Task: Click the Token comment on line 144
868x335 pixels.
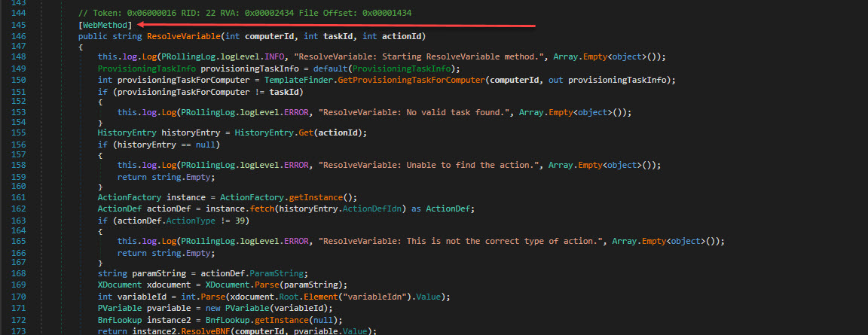Action: pos(245,14)
